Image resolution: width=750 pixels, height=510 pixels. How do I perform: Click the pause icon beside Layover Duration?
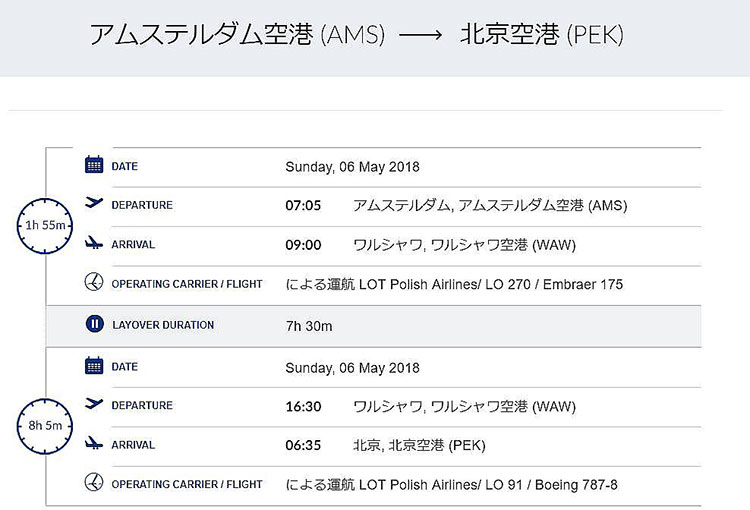[95, 324]
